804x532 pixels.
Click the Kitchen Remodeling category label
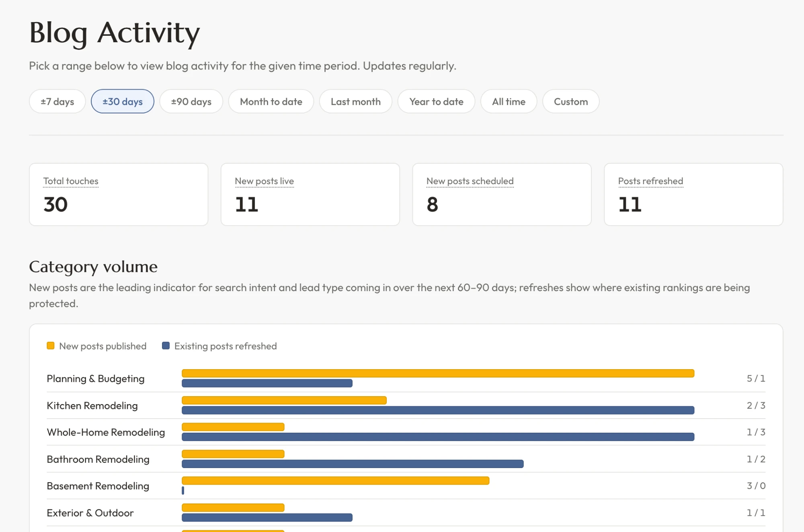tap(92, 405)
